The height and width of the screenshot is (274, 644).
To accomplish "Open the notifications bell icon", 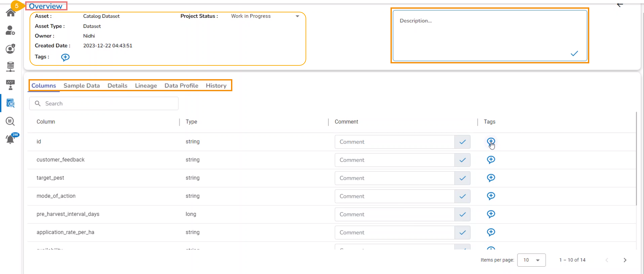I will pyautogui.click(x=10, y=139).
